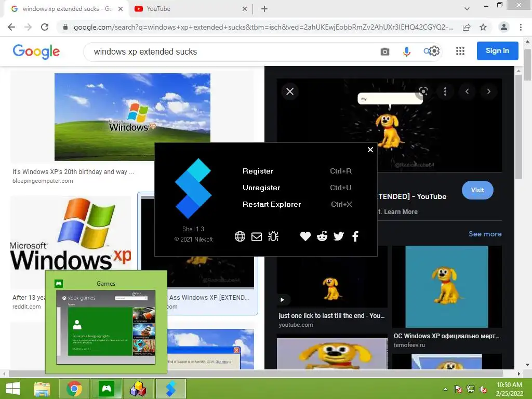Open the Reddit icon in Shell dialog
532x399 pixels.
pos(322,236)
